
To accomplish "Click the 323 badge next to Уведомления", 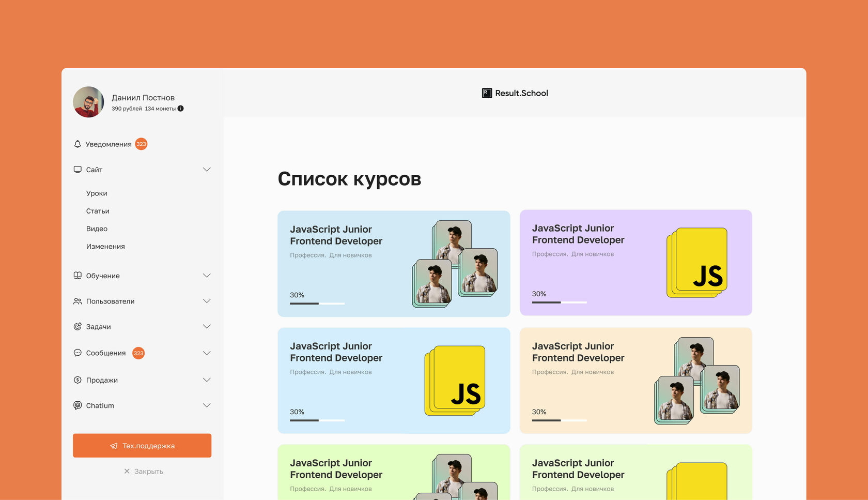I will [141, 144].
